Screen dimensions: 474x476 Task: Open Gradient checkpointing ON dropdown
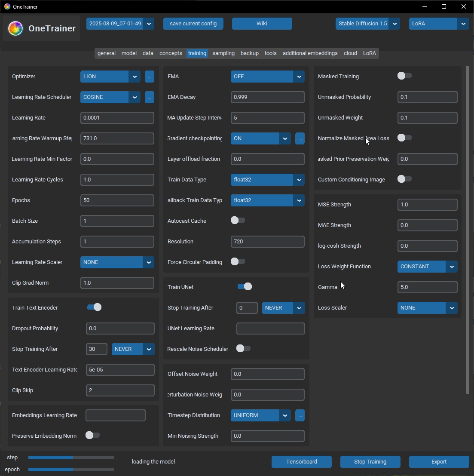point(261,138)
